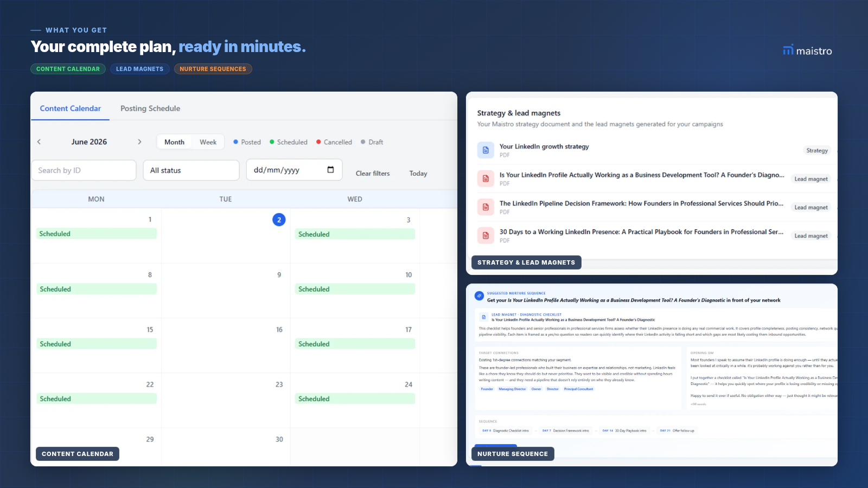The width and height of the screenshot is (868, 488).
Task: Click the PDF icon for the Pipeline Decision Framework
Action: 486,207
